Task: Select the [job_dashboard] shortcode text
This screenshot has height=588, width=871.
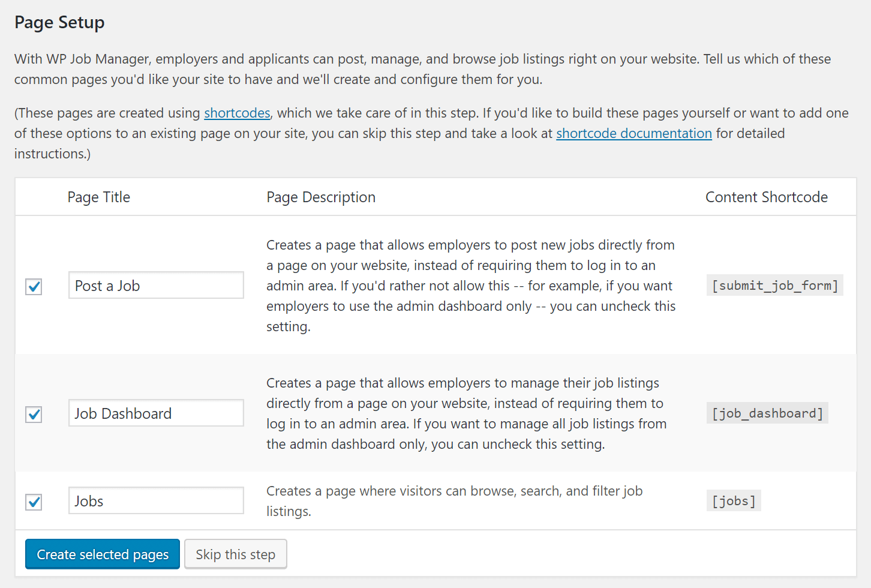Action: (767, 413)
